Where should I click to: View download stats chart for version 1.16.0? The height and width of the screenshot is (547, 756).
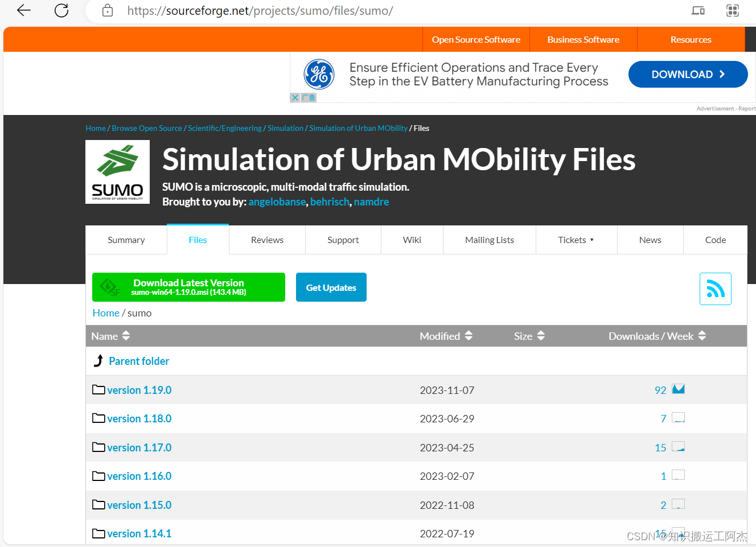coord(678,475)
